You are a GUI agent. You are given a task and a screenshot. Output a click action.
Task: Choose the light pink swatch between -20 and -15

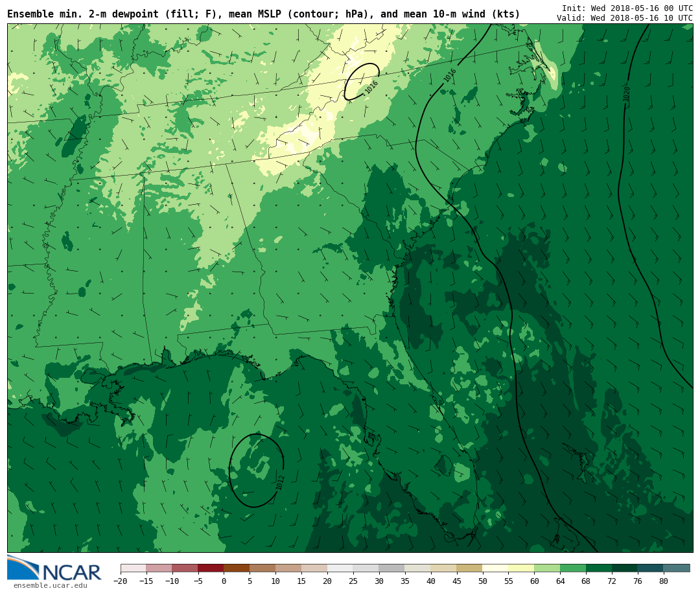point(133,568)
